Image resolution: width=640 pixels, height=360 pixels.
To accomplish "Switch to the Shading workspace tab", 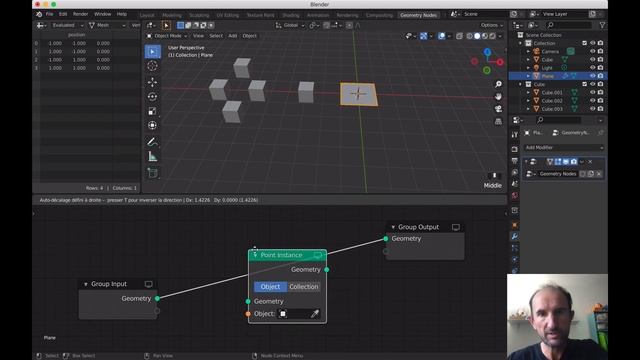I will [x=291, y=15].
